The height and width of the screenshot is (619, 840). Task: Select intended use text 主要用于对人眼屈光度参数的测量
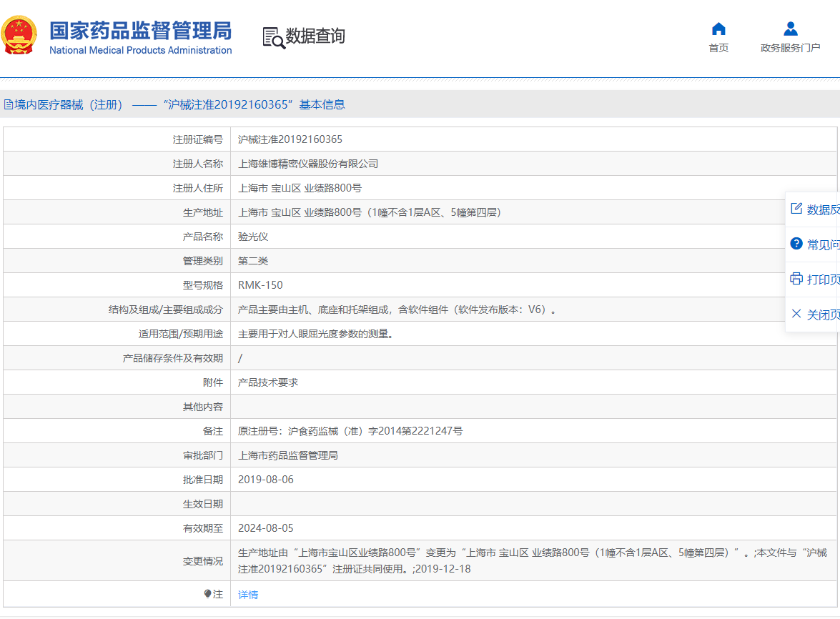point(317,334)
